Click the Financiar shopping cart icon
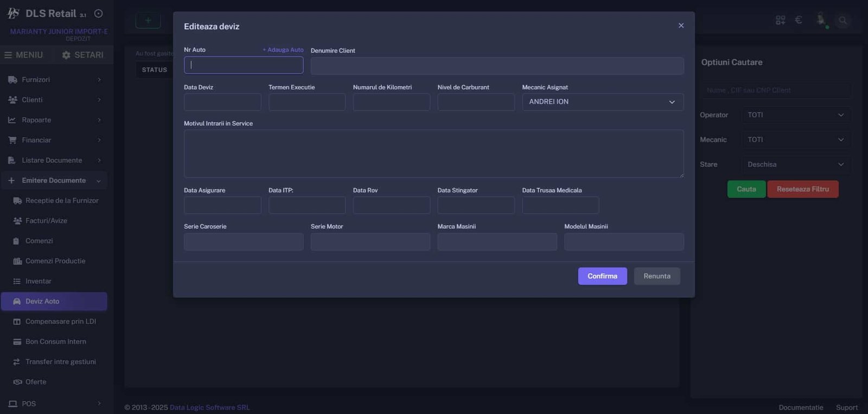Screen dimensions: 868x414 pos(12,140)
